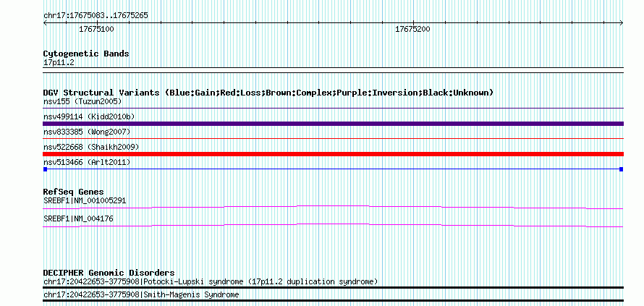
Task: Select the nsv499114 (Kidd2010b) purple inversion bar
Action: click(x=333, y=124)
